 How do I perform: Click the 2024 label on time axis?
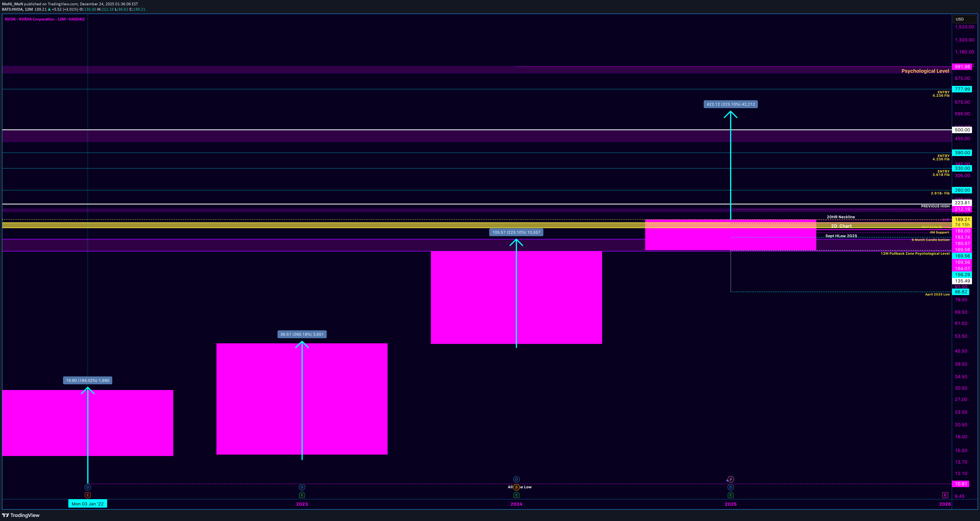(516, 504)
